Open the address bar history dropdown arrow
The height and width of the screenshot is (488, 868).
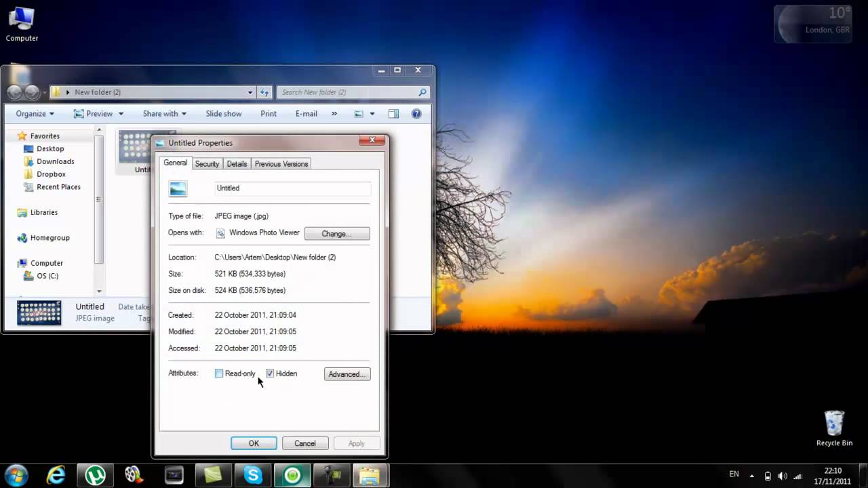coord(250,92)
